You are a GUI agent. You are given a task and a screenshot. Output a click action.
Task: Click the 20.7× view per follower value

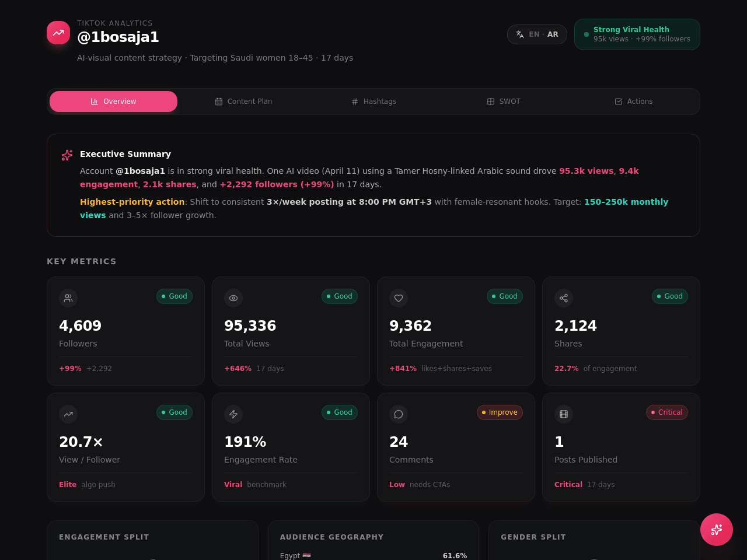click(81, 442)
